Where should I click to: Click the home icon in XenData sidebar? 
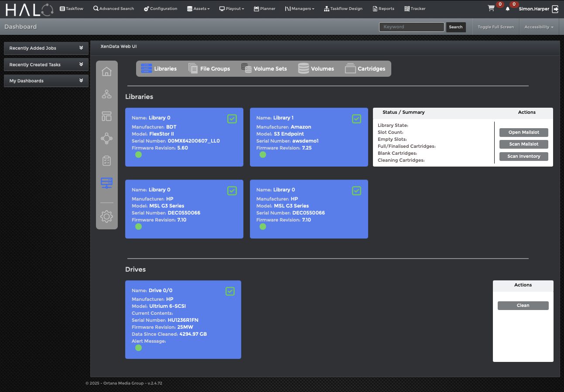(106, 72)
